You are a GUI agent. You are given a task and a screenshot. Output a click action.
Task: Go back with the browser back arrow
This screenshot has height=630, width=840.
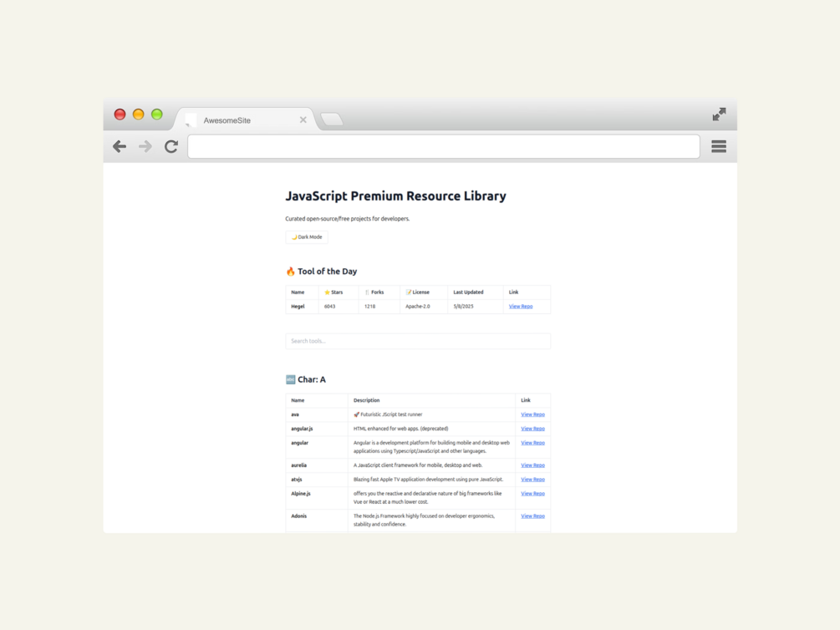120,146
